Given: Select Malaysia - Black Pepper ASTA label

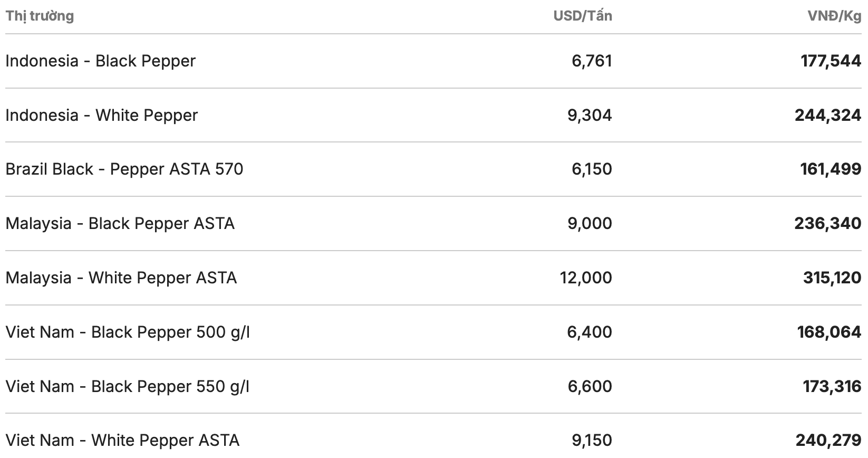Looking at the screenshot, I should (120, 223).
